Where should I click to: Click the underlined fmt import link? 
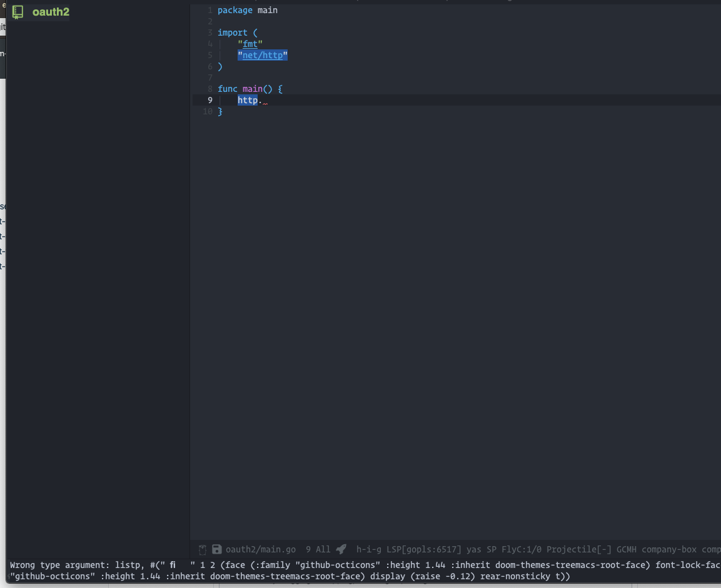pyautogui.click(x=250, y=44)
